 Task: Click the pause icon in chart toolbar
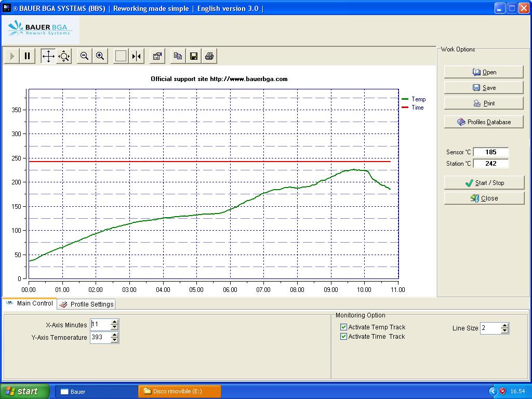point(28,56)
